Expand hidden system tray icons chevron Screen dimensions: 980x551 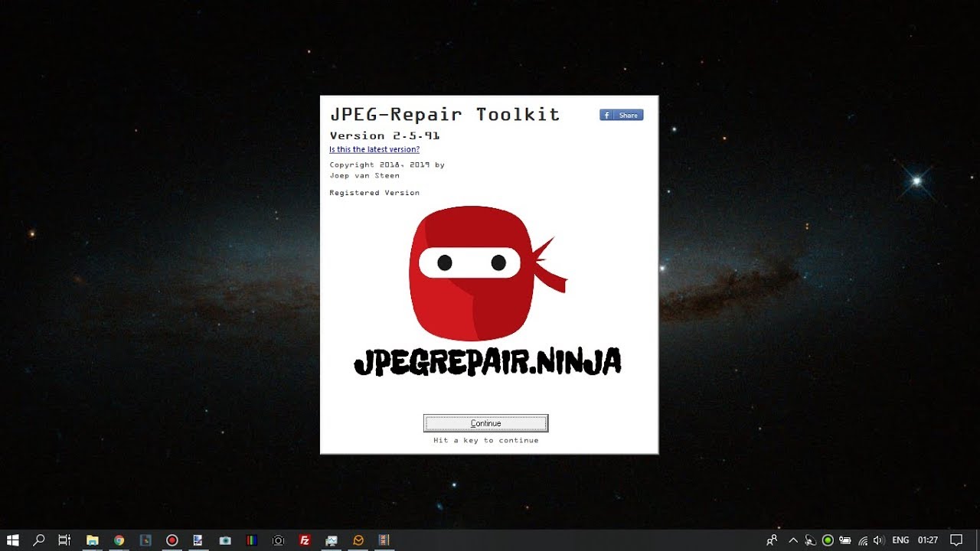(793, 540)
